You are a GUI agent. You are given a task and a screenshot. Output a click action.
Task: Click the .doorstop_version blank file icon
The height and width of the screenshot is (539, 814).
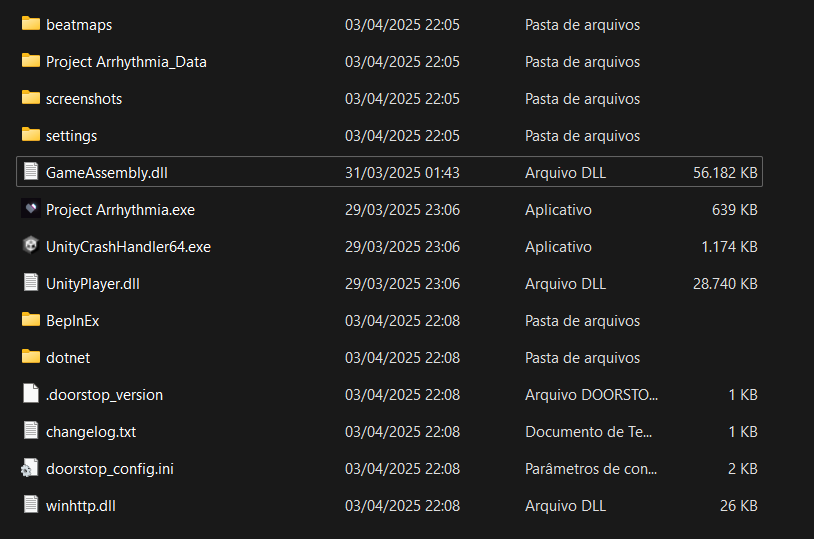coord(30,394)
